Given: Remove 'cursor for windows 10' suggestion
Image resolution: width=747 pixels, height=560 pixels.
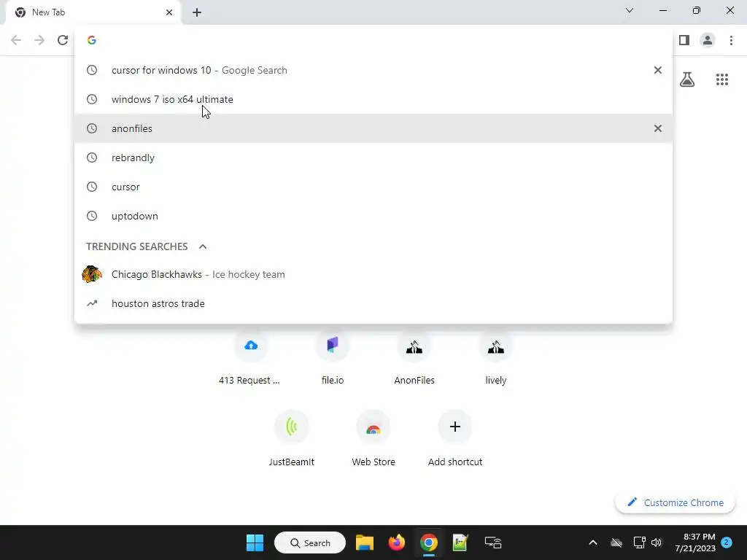Looking at the screenshot, I should point(657,70).
